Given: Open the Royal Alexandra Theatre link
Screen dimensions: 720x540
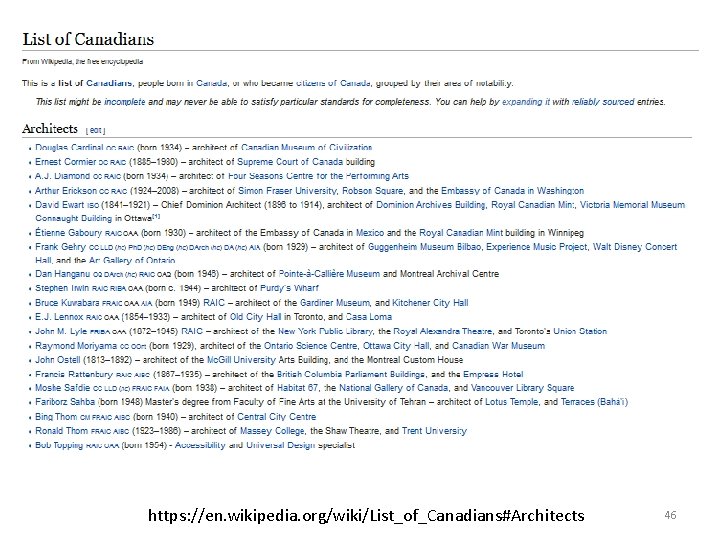Looking at the screenshot, I should (x=443, y=332).
